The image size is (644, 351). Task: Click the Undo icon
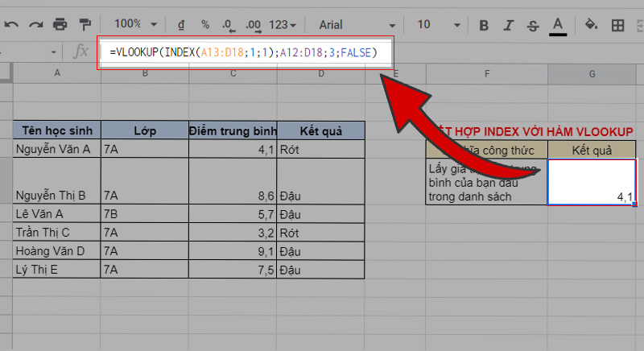point(11,24)
